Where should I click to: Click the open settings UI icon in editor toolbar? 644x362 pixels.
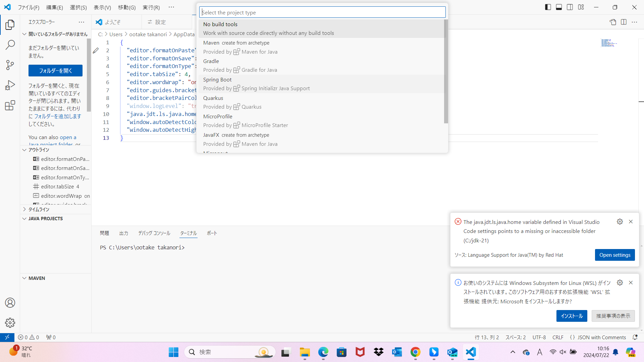coord(613,22)
